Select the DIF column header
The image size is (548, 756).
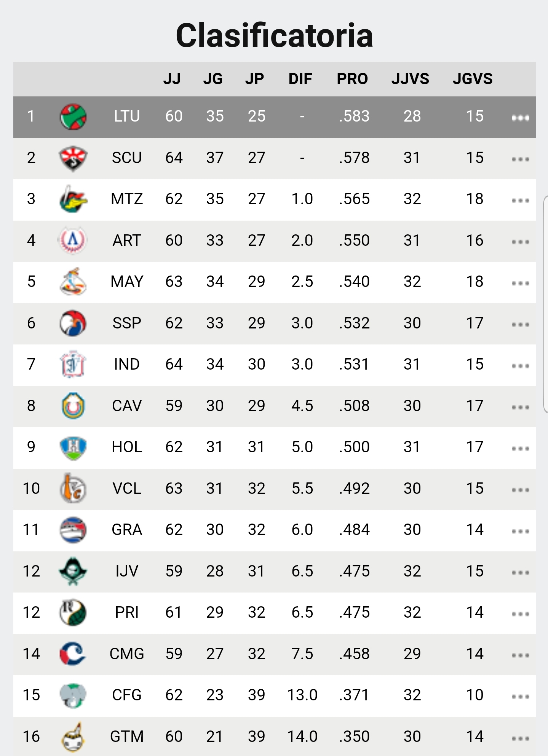(x=300, y=79)
